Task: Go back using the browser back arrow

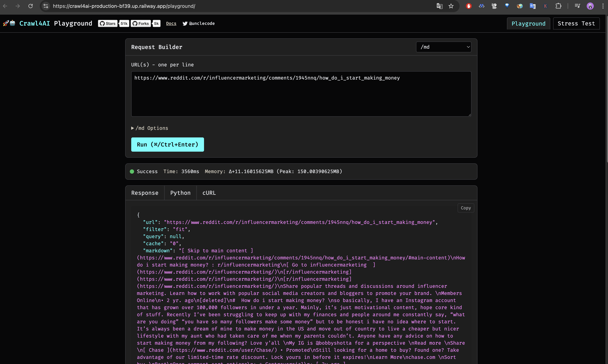Action: 5,6
